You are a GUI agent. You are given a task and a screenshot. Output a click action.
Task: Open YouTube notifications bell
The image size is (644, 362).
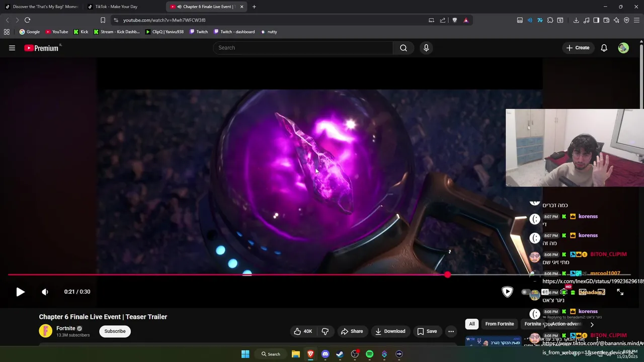[x=604, y=48]
